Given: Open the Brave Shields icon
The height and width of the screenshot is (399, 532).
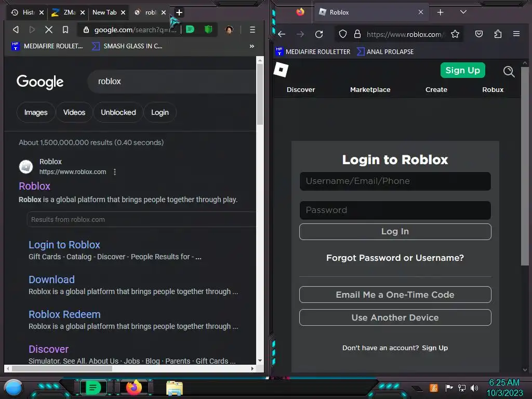Looking at the screenshot, I should click(x=208, y=30).
